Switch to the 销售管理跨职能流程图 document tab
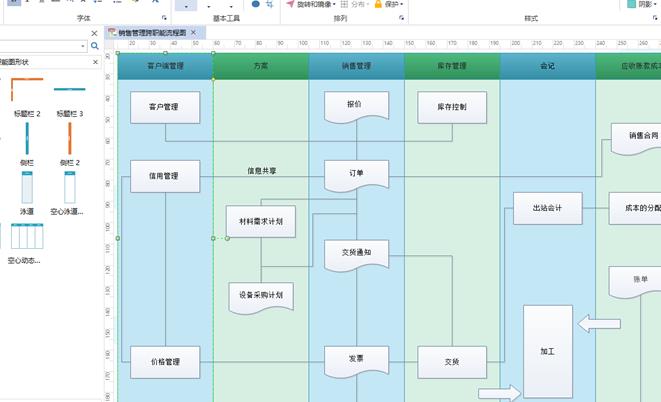The width and height of the screenshot is (661, 402). [152, 32]
